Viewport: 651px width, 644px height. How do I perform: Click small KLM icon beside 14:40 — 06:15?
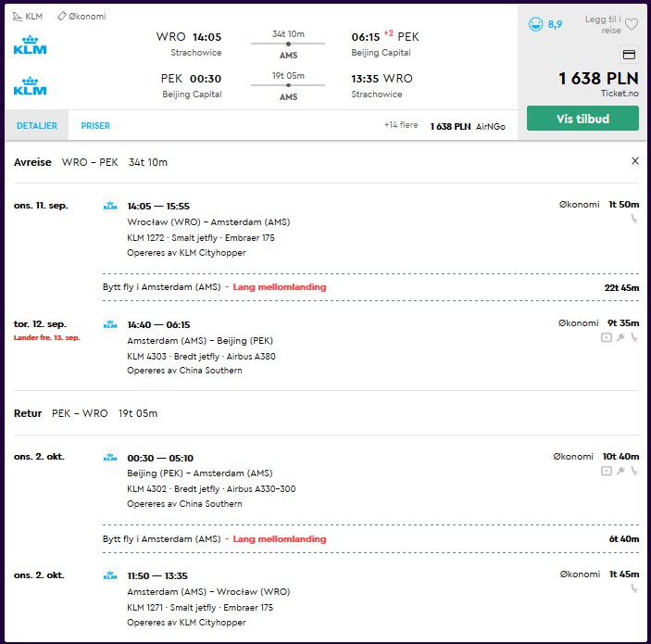[x=110, y=324]
